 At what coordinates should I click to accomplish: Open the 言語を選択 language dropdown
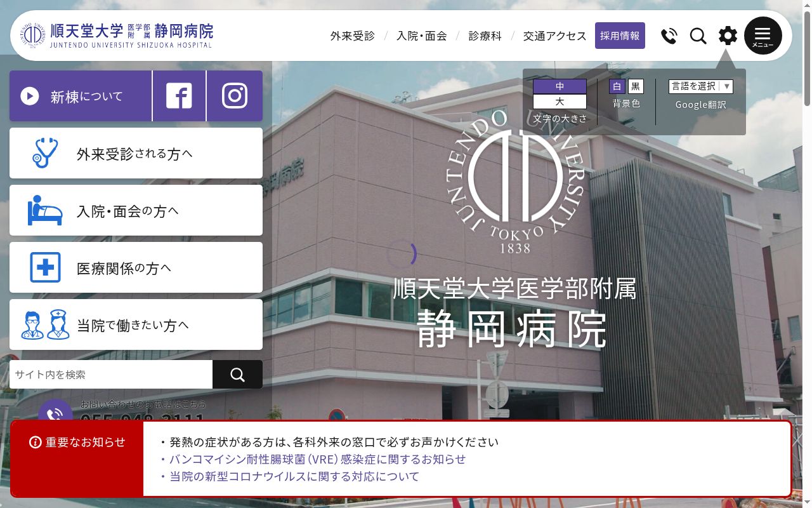click(701, 86)
